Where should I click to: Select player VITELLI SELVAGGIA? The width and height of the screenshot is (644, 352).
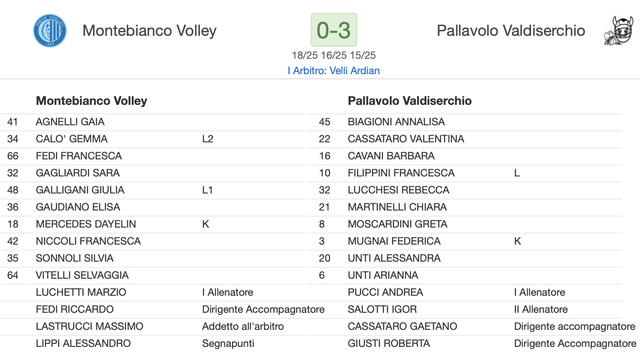point(82,275)
